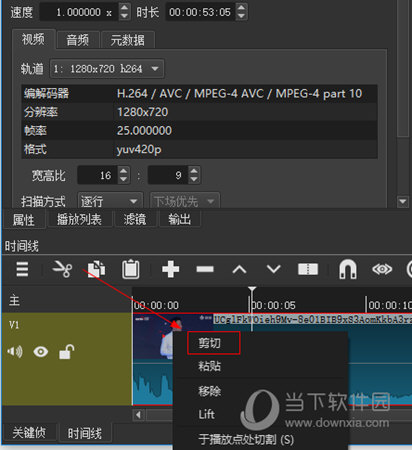This screenshot has height=450, width=412.
Task: Click the paste clipboard toolbar icon
Action: click(x=130, y=269)
